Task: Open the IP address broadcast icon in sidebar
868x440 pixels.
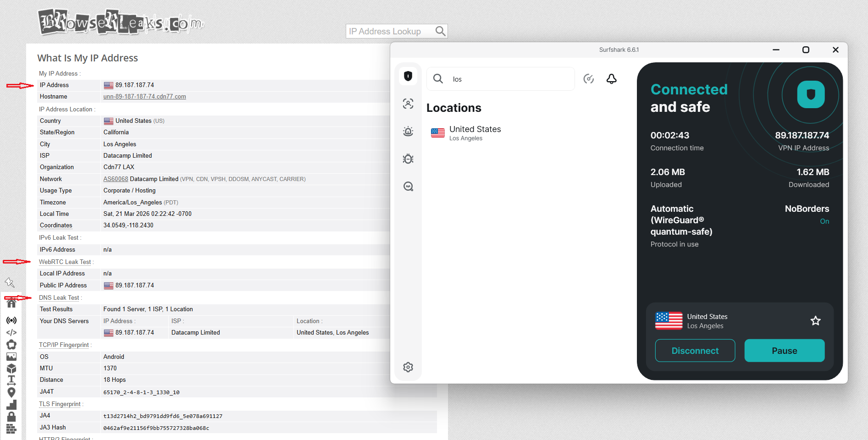Action: pyautogui.click(x=11, y=320)
